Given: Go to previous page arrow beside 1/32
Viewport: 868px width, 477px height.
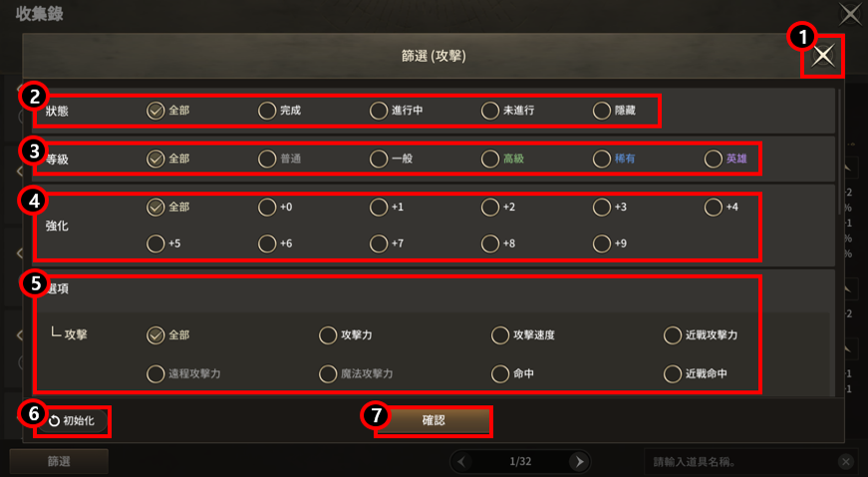Looking at the screenshot, I should 462,461.
